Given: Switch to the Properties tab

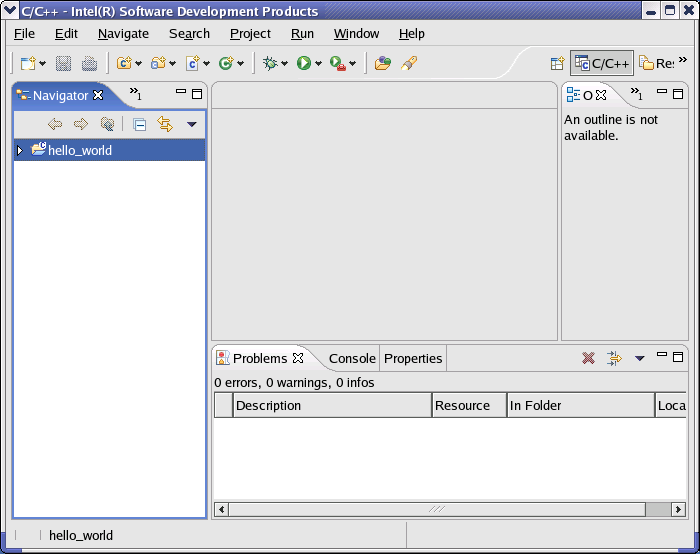Looking at the screenshot, I should (413, 358).
